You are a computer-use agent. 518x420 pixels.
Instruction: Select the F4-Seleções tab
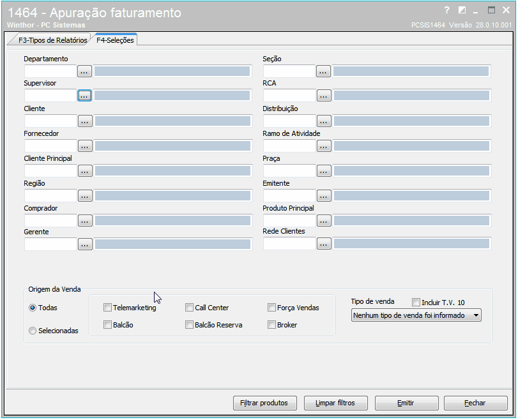(x=115, y=40)
